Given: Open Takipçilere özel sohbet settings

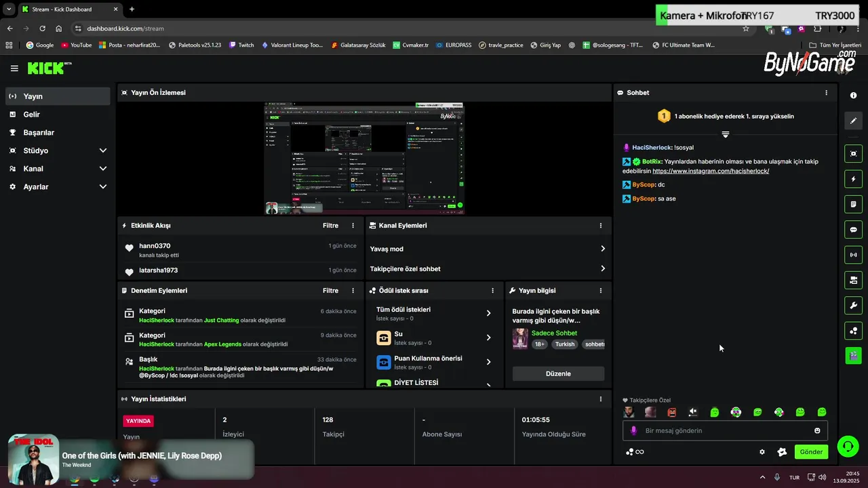Looking at the screenshot, I should (488, 269).
